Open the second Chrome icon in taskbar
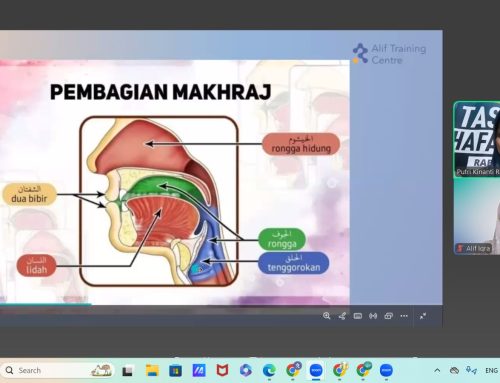Viewport: 500px width, 383px height. [340, 370]
